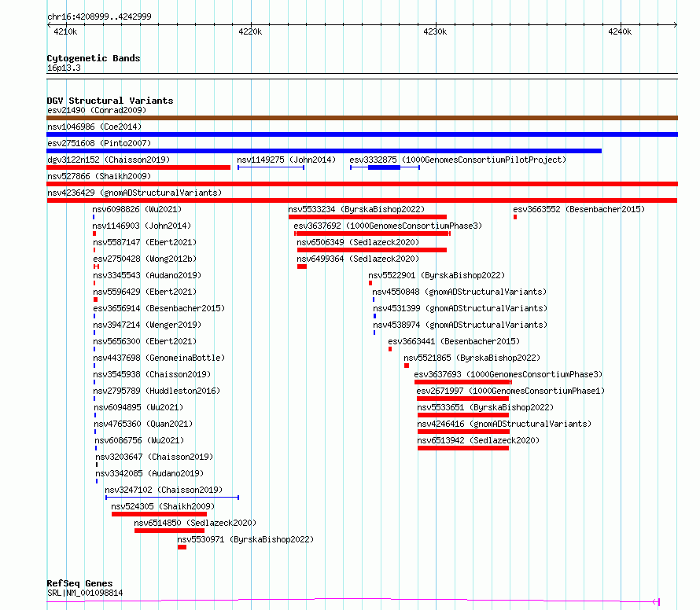Open the nsv6499364 (Sedlazeck2020) variant
Viewport: 700px width, 610px height.
[x=358, y=259]
